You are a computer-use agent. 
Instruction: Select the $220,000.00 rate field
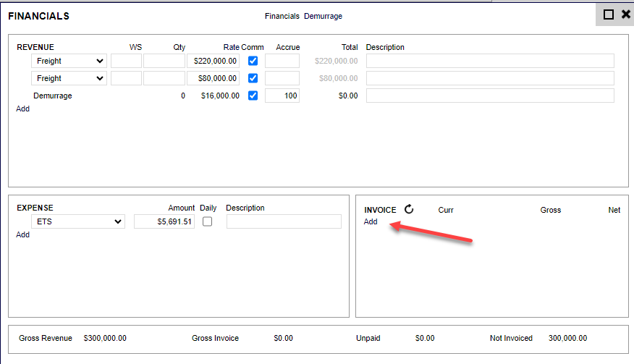pos(214,61)
